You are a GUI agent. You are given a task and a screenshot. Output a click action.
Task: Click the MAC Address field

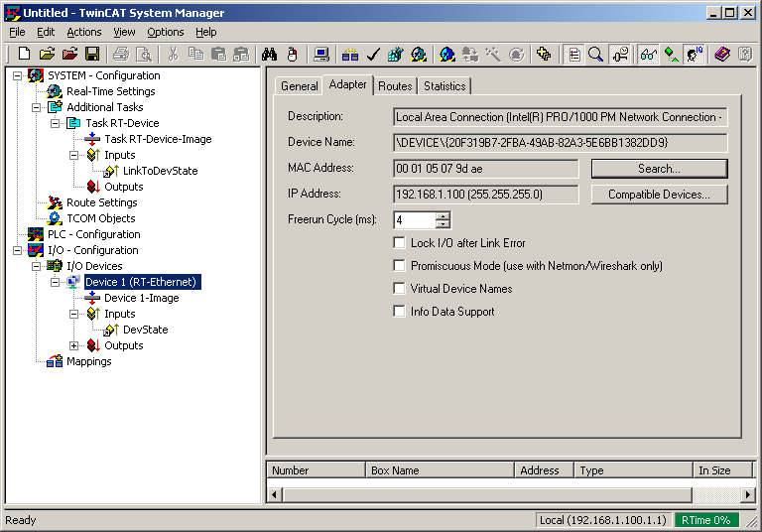486,169
